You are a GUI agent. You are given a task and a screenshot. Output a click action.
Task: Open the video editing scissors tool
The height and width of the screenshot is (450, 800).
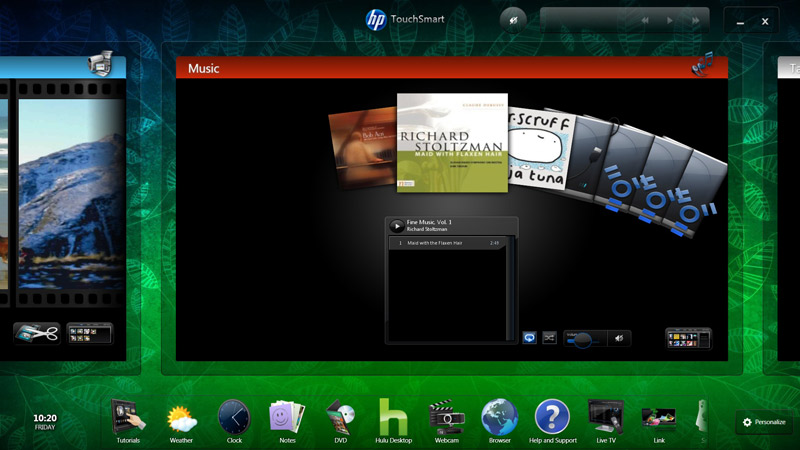coord(37,334)
